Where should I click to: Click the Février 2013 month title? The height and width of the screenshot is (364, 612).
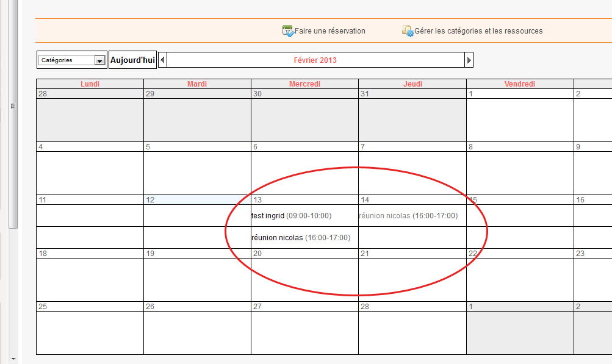click(x=315, y=60)
